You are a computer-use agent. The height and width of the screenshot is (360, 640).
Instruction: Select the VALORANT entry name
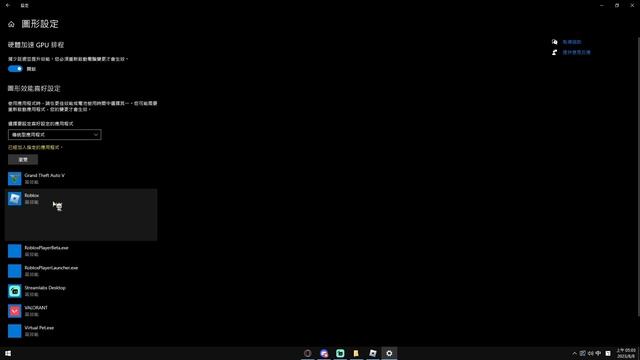[x=36, y=307]
